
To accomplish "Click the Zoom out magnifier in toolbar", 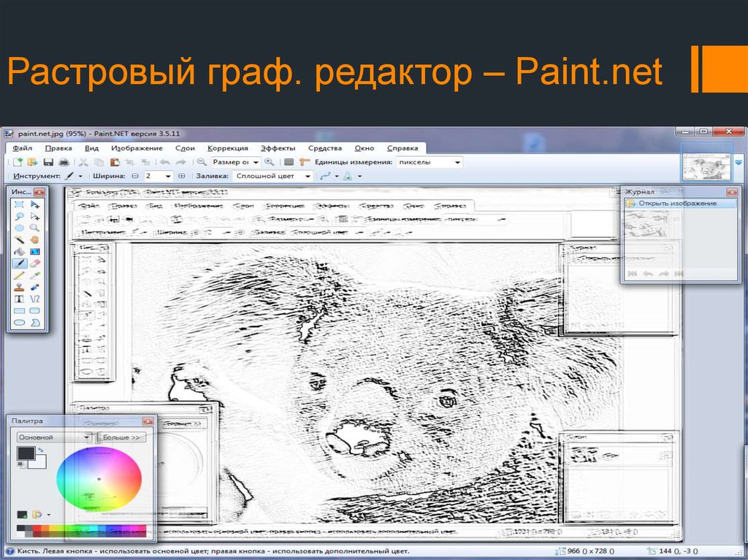I will [202, 162].
